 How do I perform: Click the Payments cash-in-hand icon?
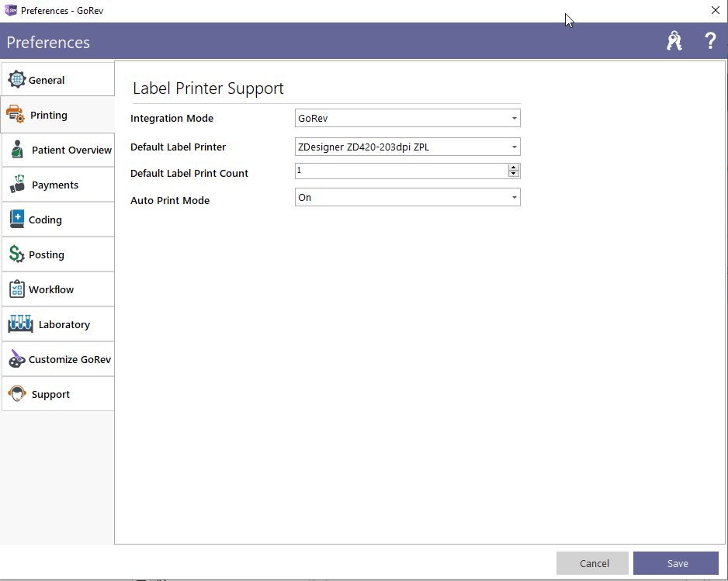(x=18, y=185)
